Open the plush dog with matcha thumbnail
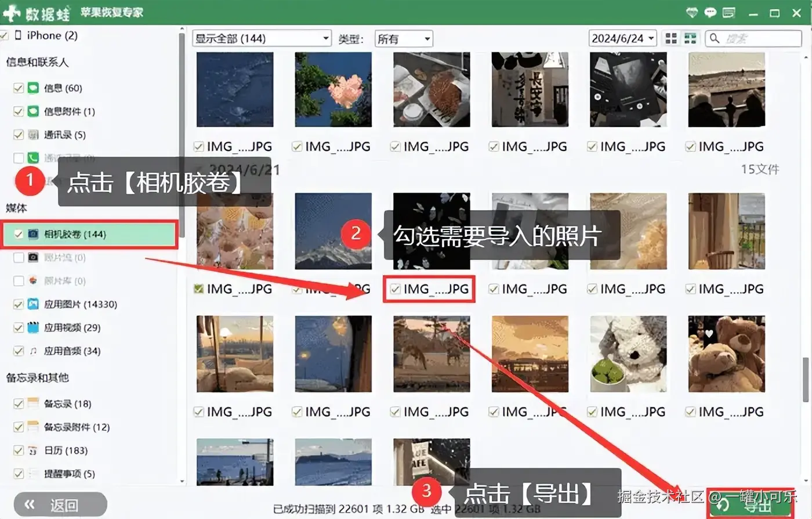The image size is (812, 519). (628, 354)
